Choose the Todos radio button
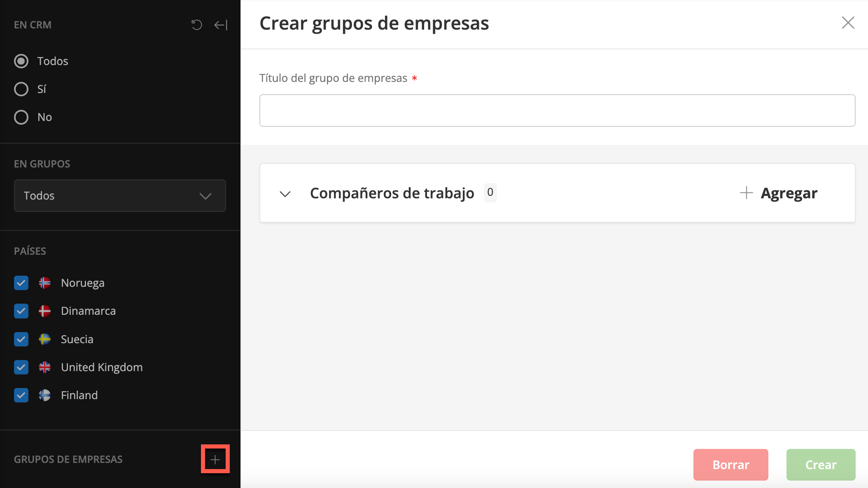This screenshot has width=868, height=488. coord(21,61)
